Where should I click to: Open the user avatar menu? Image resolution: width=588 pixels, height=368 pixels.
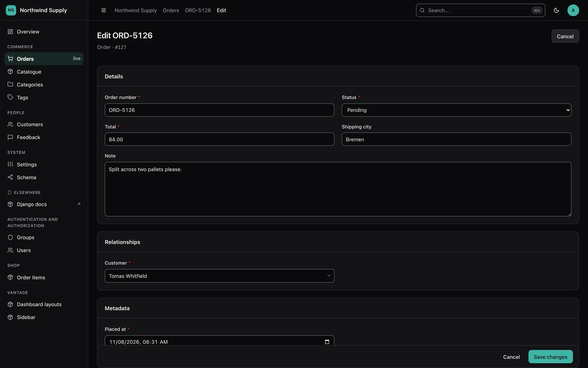(x=573, y=10)
